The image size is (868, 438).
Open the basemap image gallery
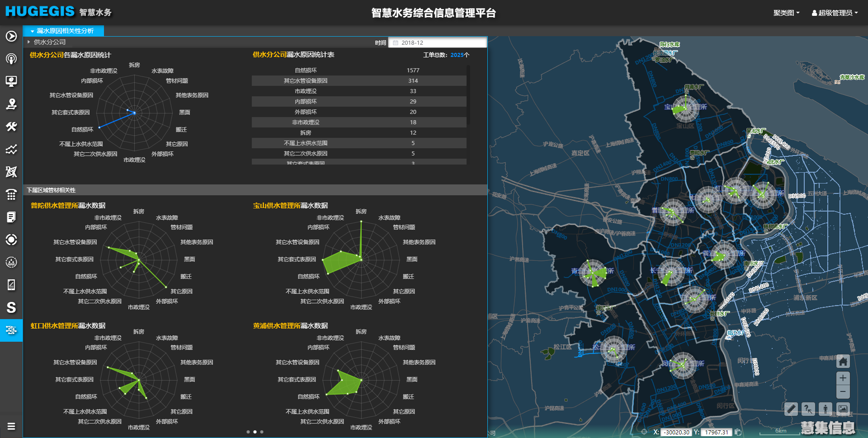(843, 409)
